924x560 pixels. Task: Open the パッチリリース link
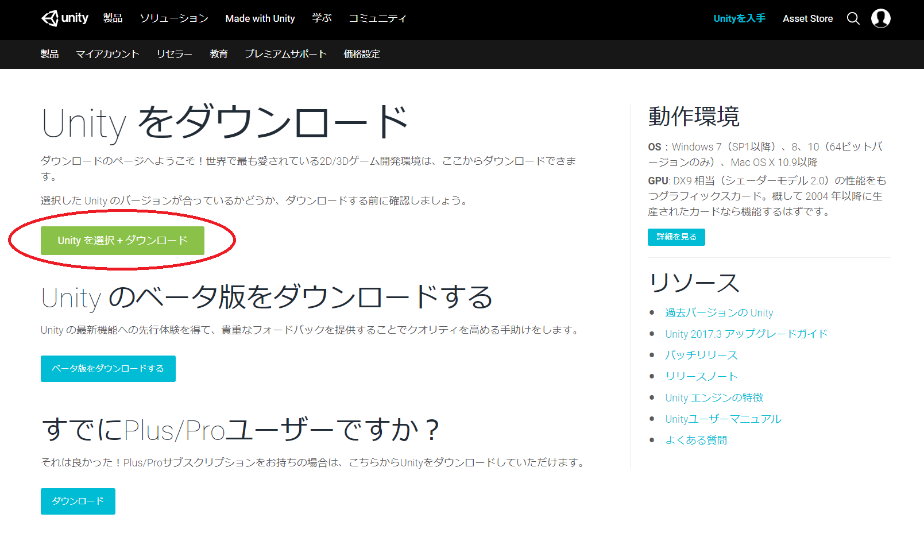[x=701, y=355]
